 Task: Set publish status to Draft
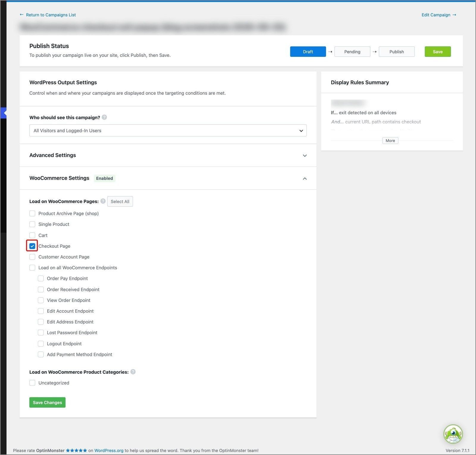(308, 52)
